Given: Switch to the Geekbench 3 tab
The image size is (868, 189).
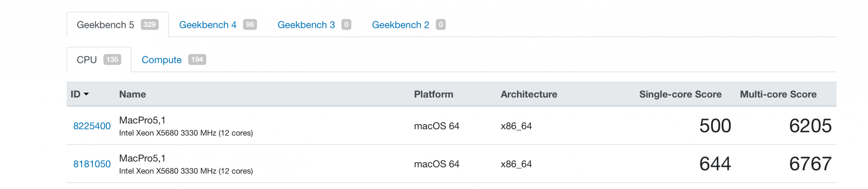Looking at the screenshot, I should 306,25.
